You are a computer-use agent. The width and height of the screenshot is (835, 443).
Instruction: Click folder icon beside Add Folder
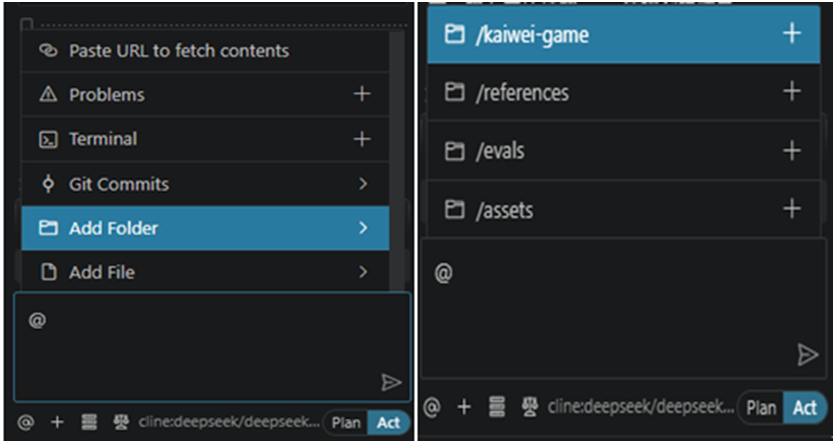(48, 228)
